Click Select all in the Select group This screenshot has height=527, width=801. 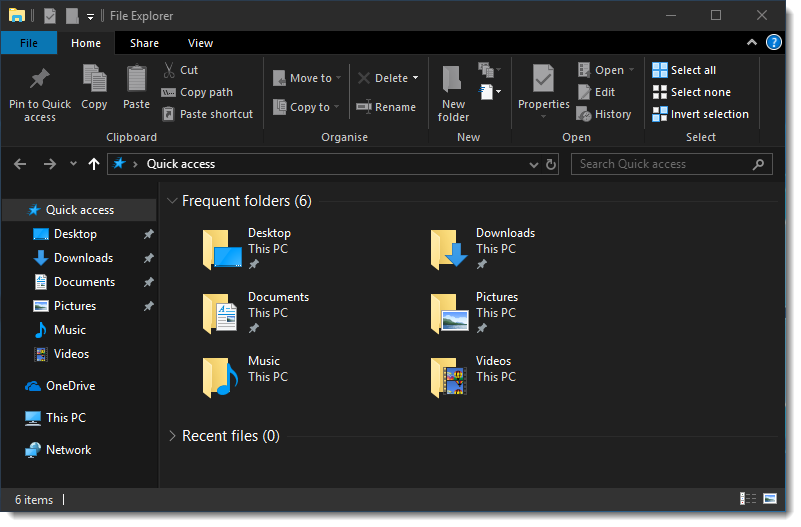[x=685, y=70]
